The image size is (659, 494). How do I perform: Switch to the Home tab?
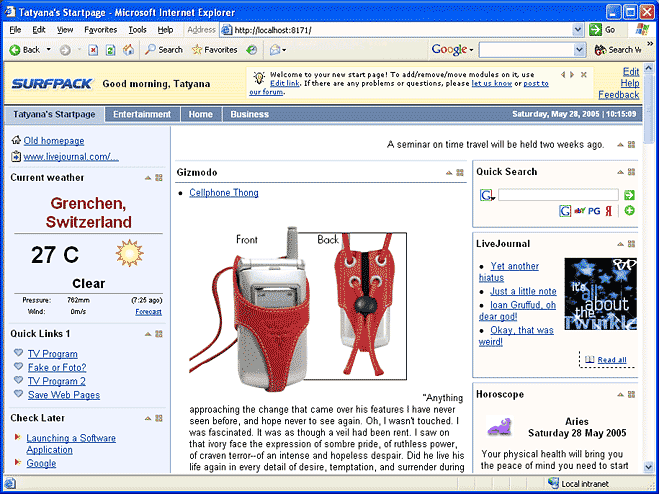200,114
